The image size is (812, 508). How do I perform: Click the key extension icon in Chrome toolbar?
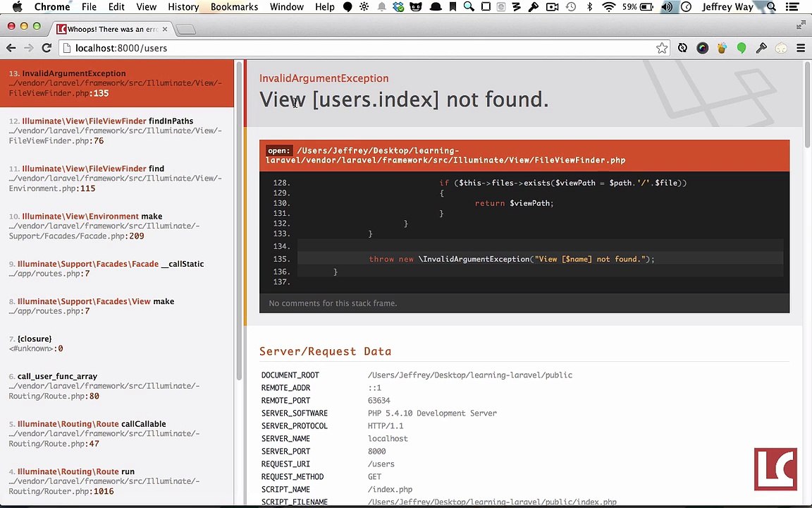761,48
